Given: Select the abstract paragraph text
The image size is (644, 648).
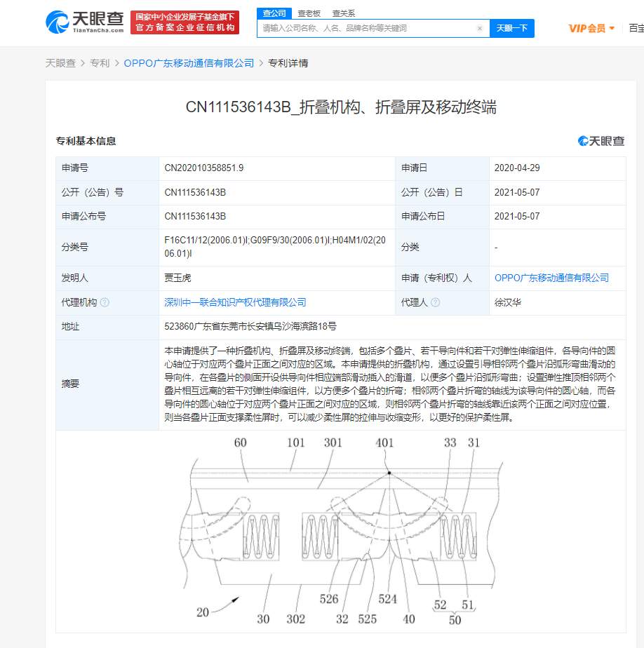Looking at the screenshot, I should click(x=390, y=384).
